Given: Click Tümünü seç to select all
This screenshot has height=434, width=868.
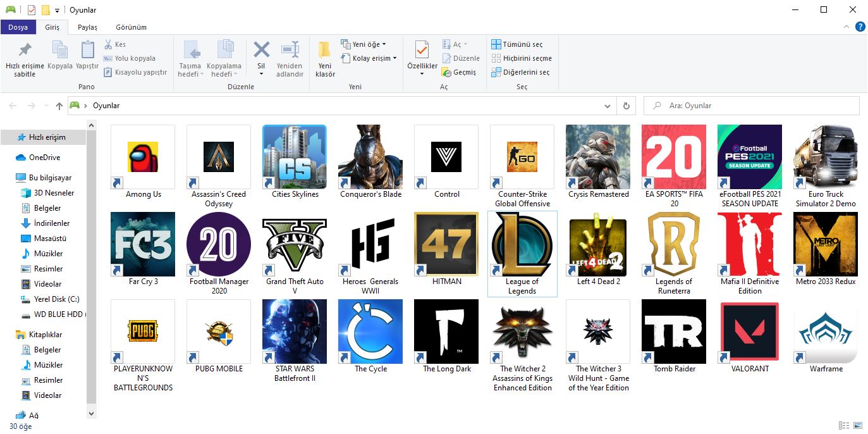Looking at the screenshot, I should (x=517, y=44).
